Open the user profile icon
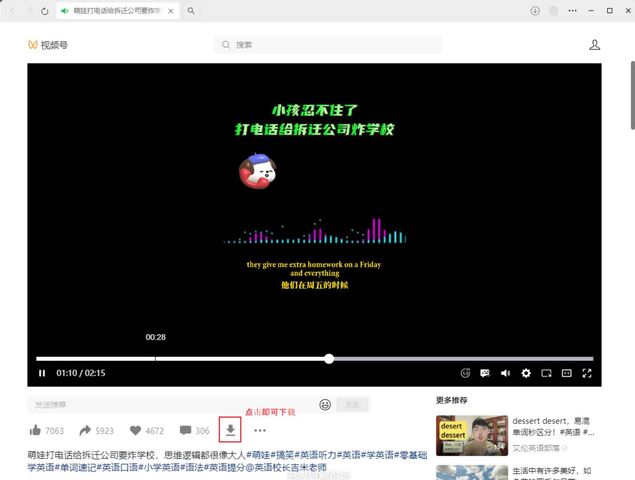 click(595, 45)
